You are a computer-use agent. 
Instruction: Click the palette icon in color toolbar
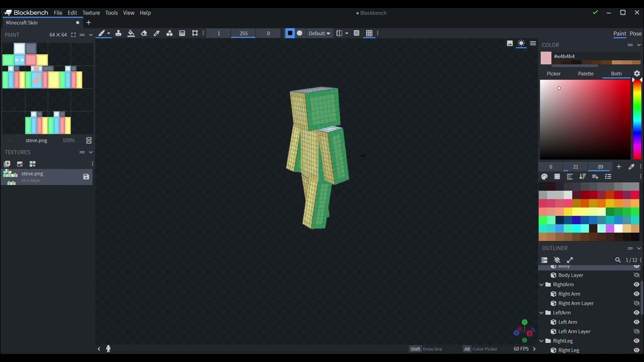(x=544, y=176)
